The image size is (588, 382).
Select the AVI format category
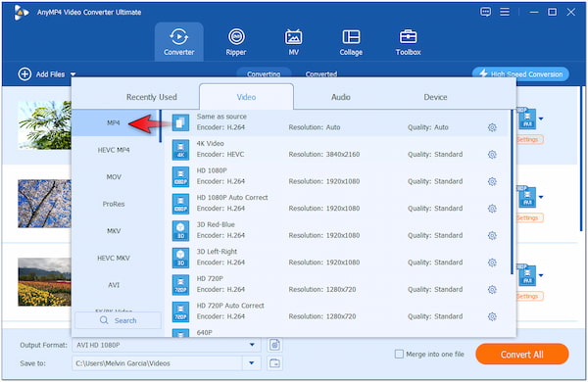pos(114,285)
